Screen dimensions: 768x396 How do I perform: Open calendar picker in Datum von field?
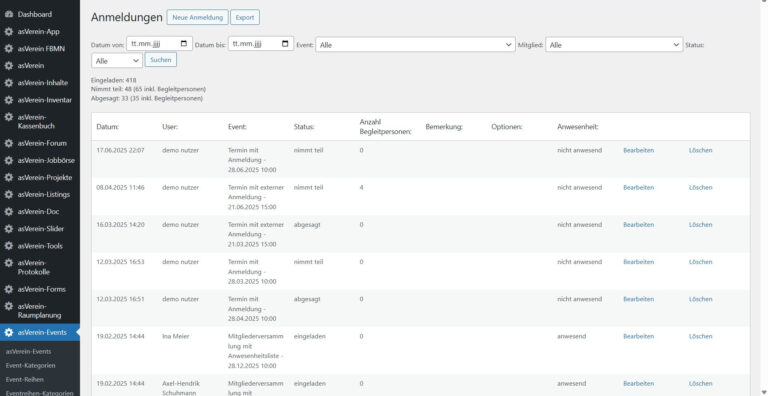coord(184,44)
